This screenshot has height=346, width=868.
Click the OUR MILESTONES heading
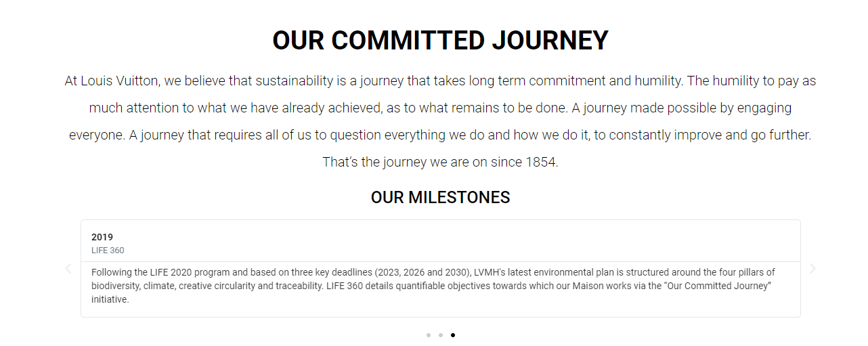(x=440, y=198)
